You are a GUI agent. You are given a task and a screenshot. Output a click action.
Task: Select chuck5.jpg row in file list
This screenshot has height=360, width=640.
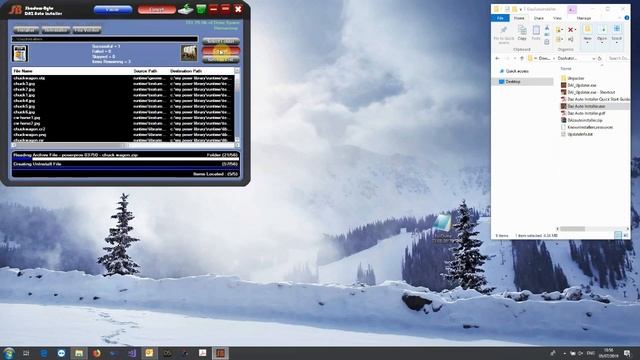pos(123,106)
